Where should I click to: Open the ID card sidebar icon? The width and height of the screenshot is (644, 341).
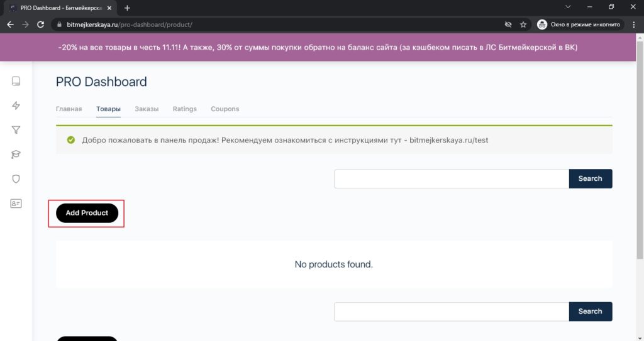click(16, 203)
